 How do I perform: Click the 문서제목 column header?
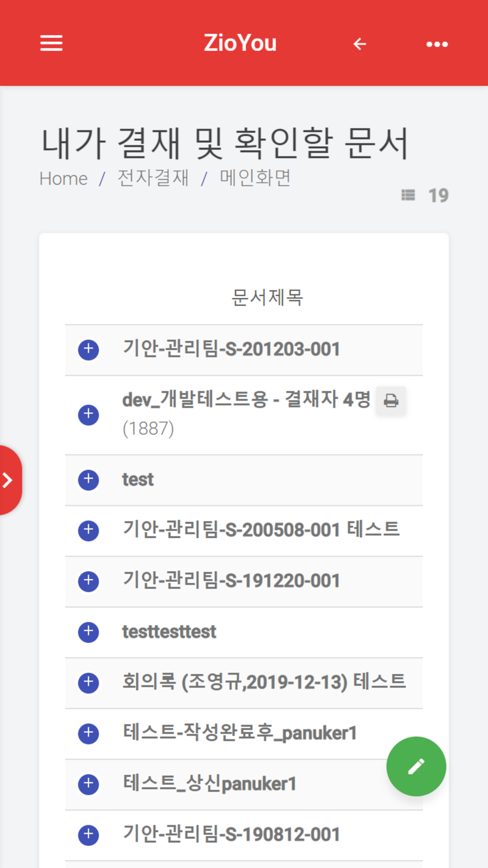point(267,297)
